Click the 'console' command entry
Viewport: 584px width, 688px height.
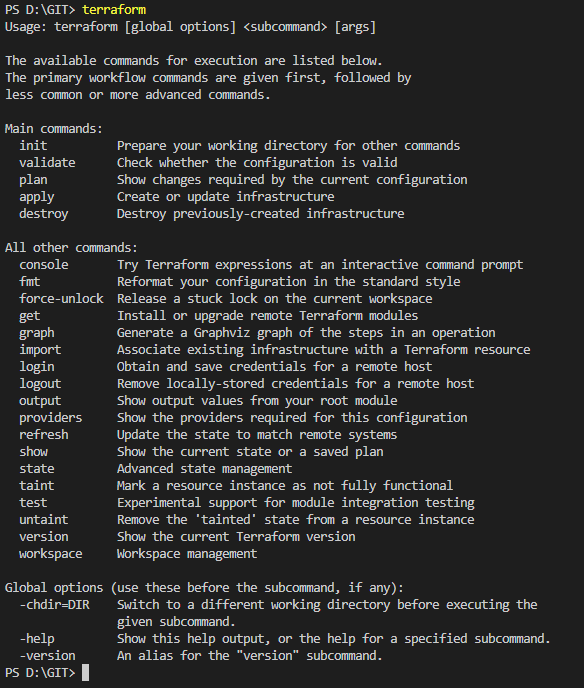pyautogui.click(x=43, y=265)
